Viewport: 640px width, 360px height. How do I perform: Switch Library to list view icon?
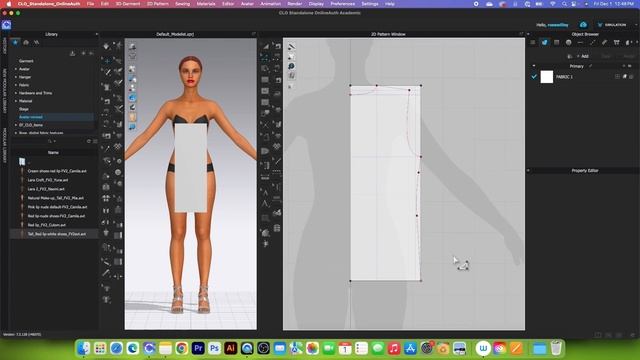click(x=95, y=141)
